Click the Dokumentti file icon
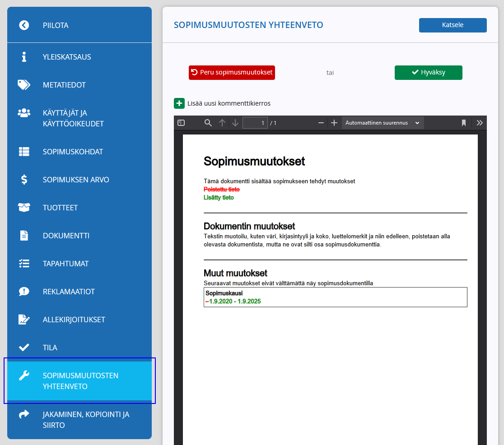 (24, 236)
